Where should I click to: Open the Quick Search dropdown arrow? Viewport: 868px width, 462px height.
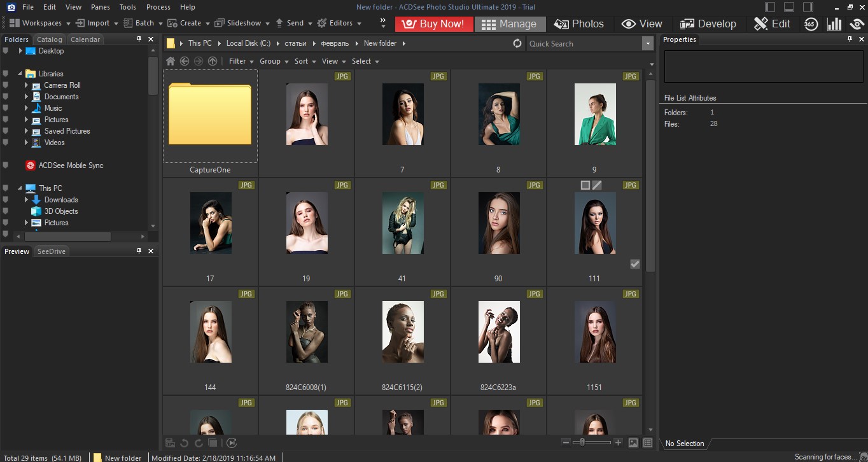[648, 43]
